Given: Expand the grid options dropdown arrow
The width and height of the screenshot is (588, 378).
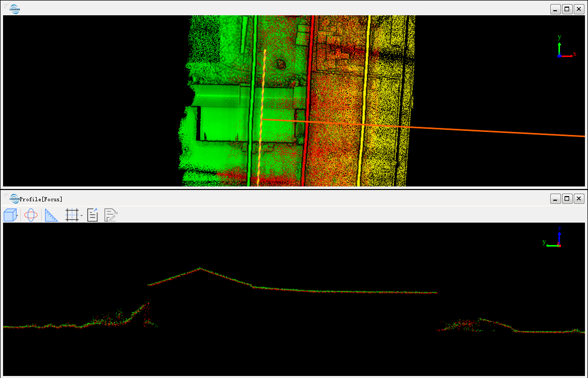Looking at the screenshot, I should coord(81,216).
